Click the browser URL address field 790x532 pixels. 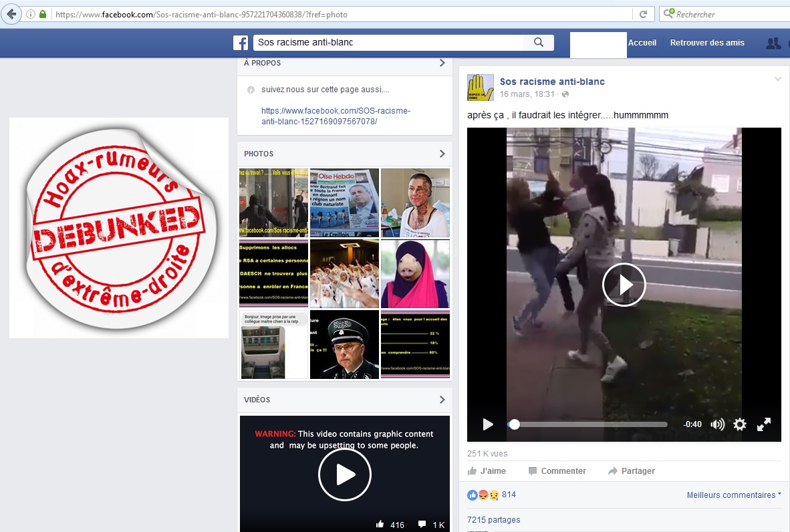click(x=343, y=14)
